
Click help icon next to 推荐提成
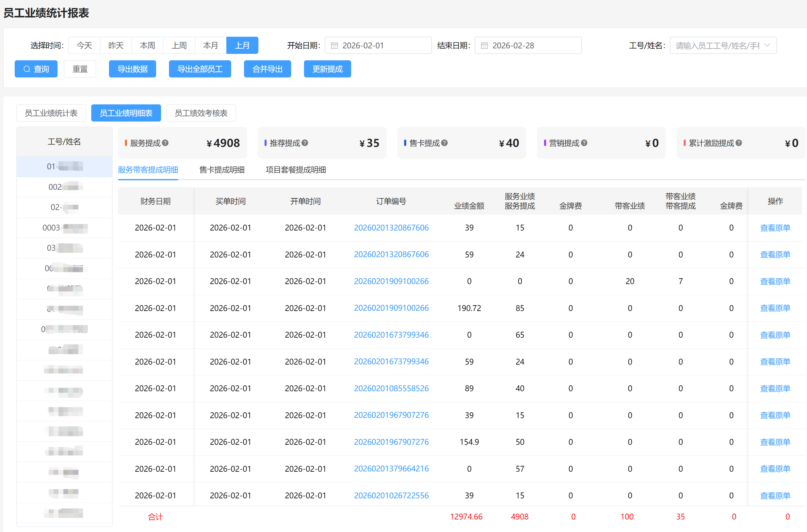pyautogui.click(x=305, y=143)
